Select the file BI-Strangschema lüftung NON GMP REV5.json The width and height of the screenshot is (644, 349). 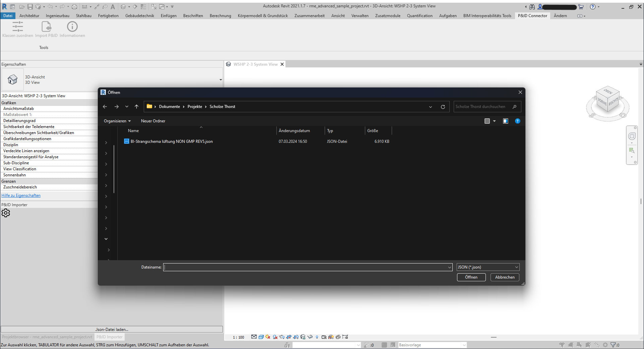click(x=172, y=141)
